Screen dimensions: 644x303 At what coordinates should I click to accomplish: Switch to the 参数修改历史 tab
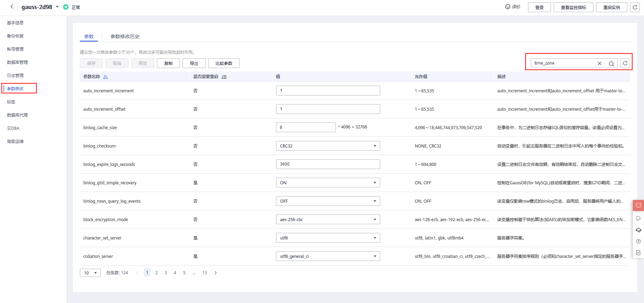(x=125, y=36)
